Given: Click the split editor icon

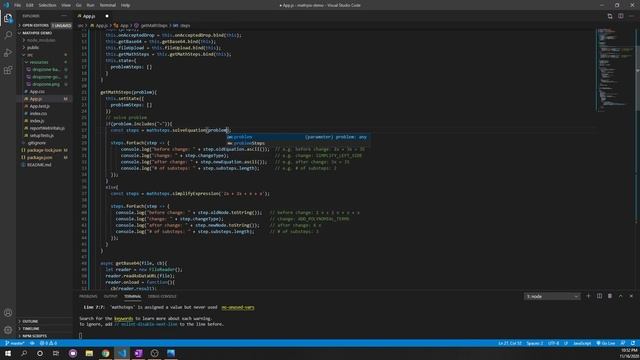Looking at the screenshot, I should [x=620, y=16].
